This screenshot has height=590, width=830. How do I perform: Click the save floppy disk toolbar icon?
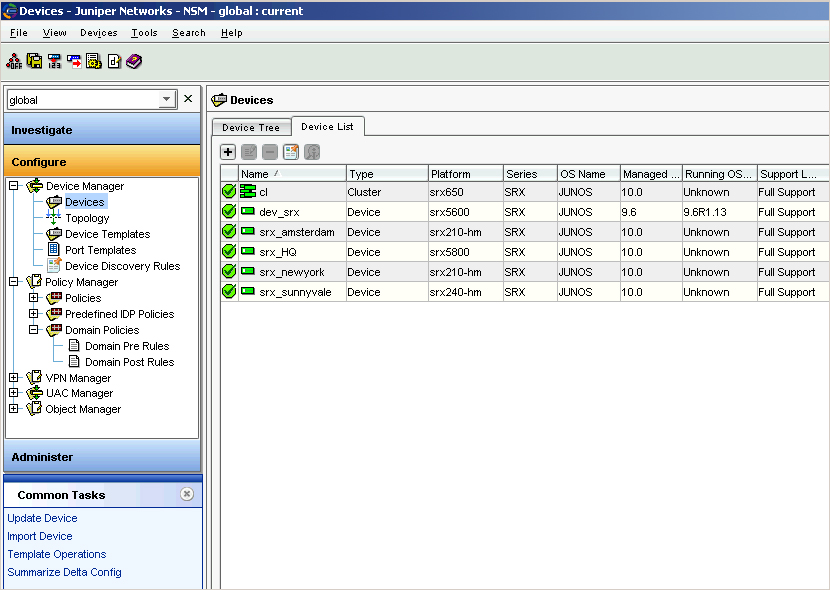point(35,62)
